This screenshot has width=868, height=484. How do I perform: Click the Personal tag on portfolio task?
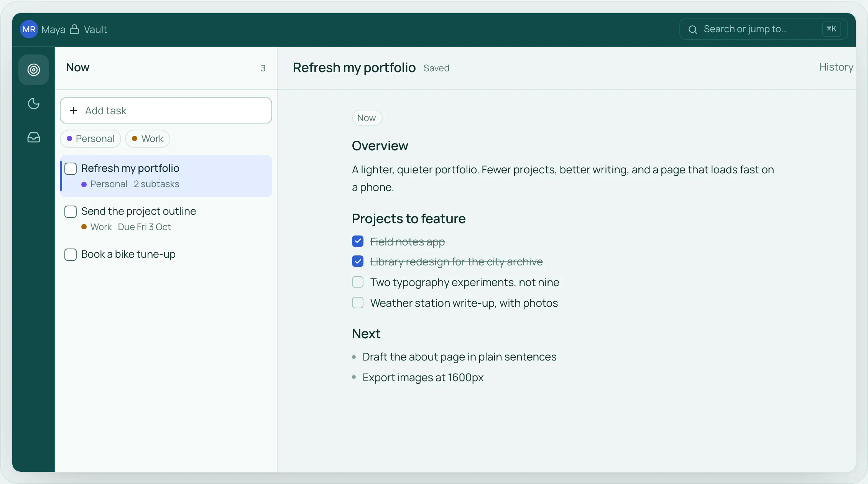click(x=104, y=184)
